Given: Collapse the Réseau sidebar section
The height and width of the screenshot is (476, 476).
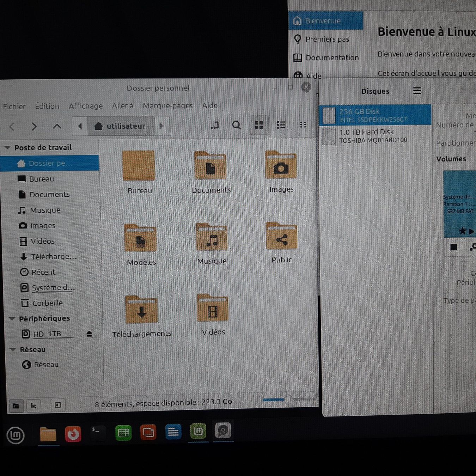Looking at the screenshot, I should coord(13,349).
